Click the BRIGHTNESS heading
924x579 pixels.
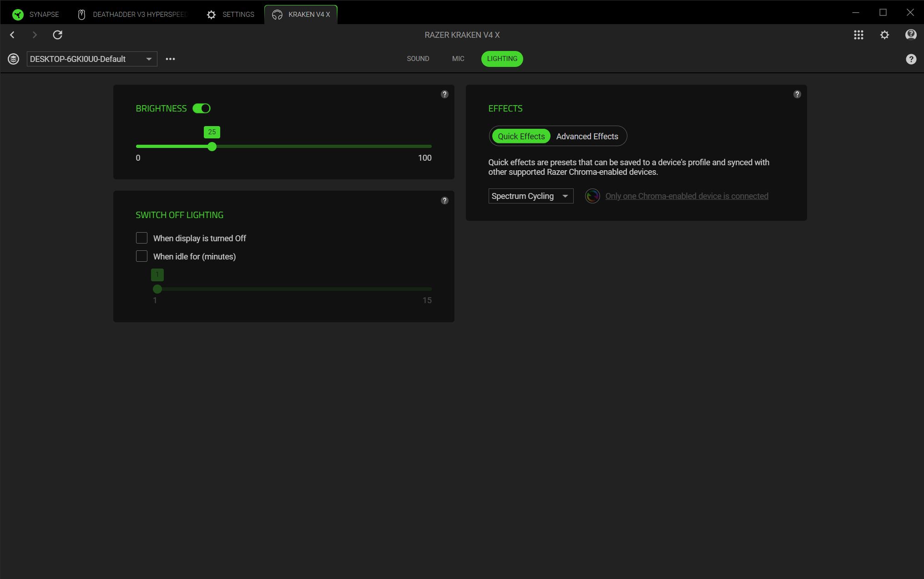(161, 108)
